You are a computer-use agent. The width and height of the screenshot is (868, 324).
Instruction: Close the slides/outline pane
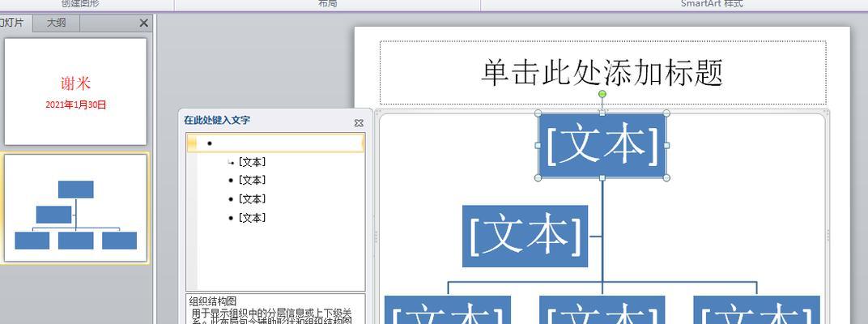click(144, 23)
